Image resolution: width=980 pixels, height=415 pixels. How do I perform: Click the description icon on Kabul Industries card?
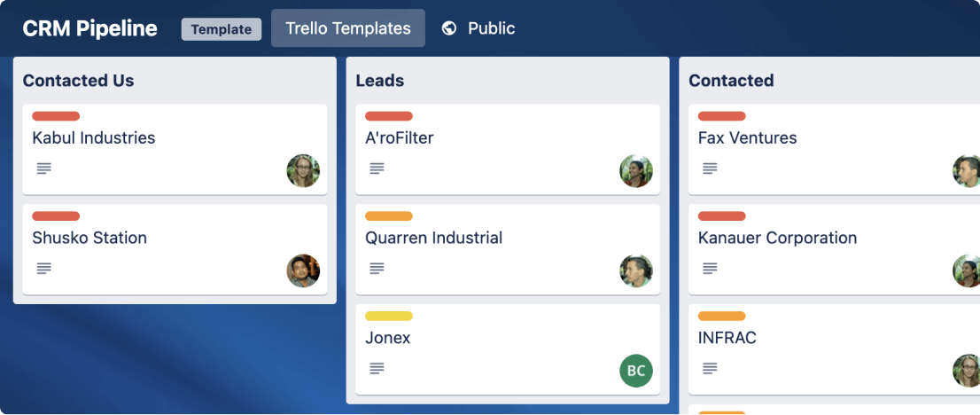click(x=44, y=168)
